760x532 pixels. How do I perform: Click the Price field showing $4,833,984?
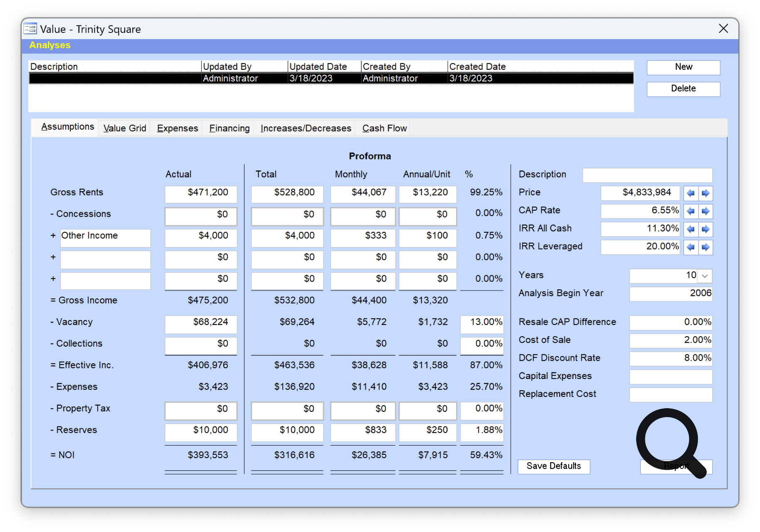pos(640,193)
